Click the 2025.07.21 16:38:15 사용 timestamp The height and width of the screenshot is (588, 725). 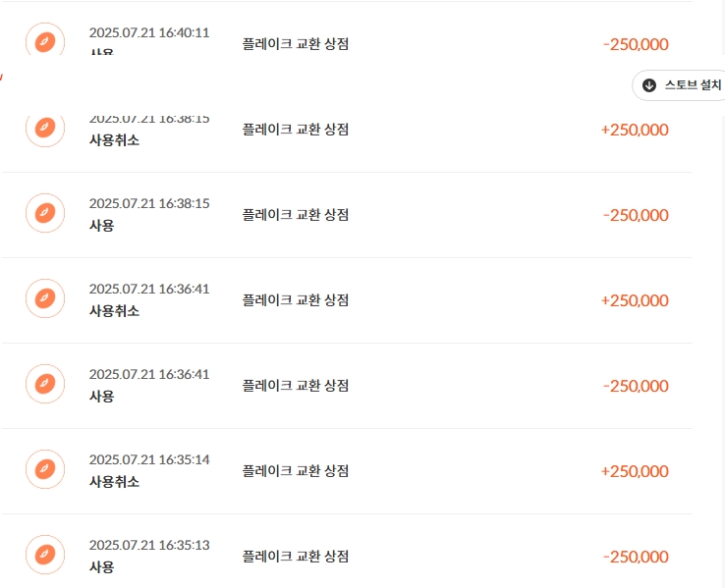point(149,204)
